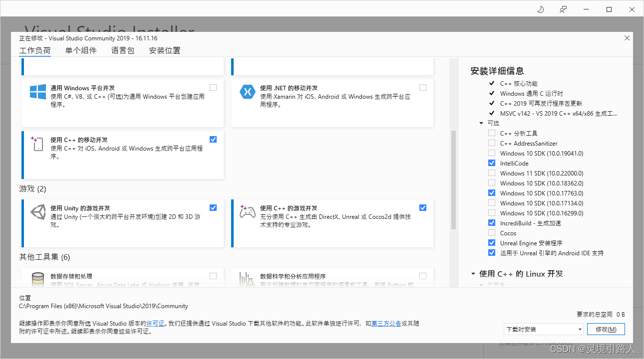Image resolution: width=644 pixels, height=359 pixels.
Task: Click the 其他工具集 (6) section heading
Action: [x=44, y=257]
